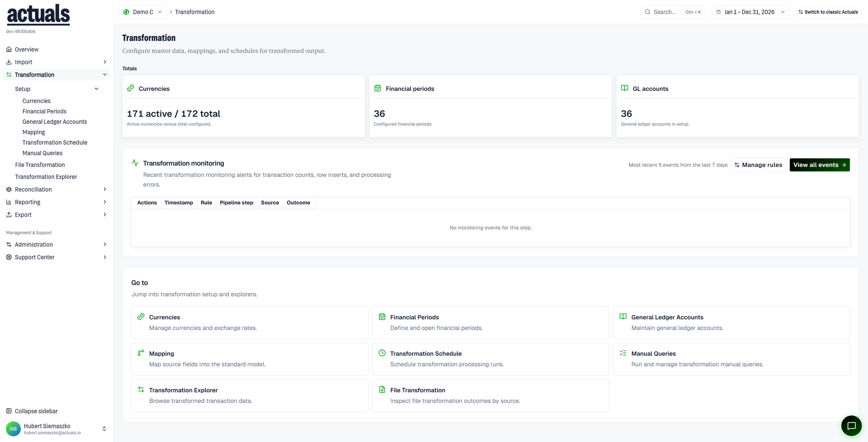Viewport: 868px width, 442px height.
Task: Click the Administration sliders icon
Action: 9,244
